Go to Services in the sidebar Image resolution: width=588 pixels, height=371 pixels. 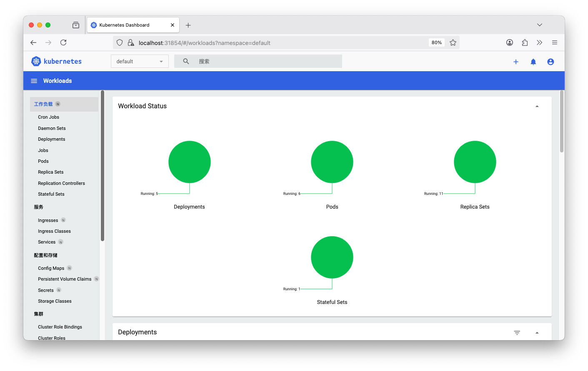pos(47,242)
